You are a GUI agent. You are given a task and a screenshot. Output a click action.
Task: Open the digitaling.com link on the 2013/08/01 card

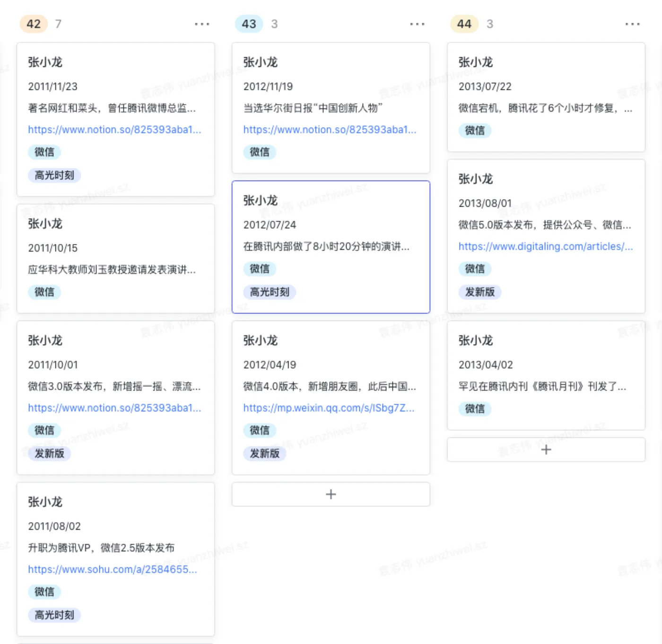tap(546, 246)
